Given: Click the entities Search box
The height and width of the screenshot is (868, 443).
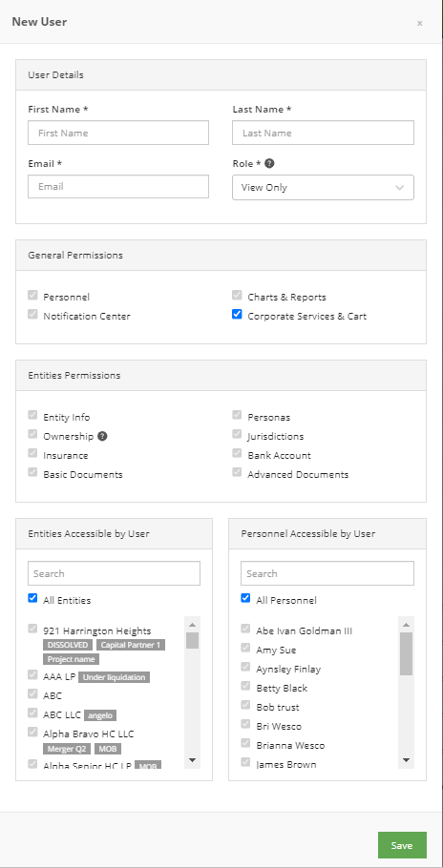Looking at the screenshot, I should (x=114, y=573).
